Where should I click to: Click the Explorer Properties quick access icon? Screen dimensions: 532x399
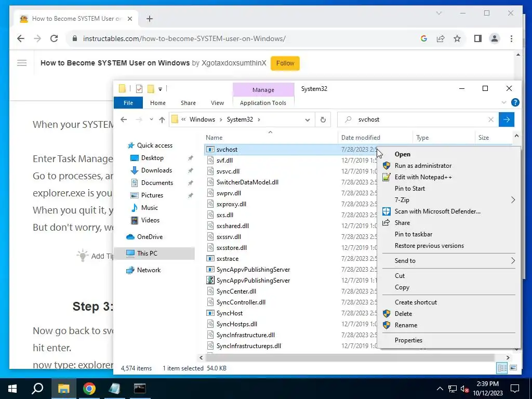[139, 89]
